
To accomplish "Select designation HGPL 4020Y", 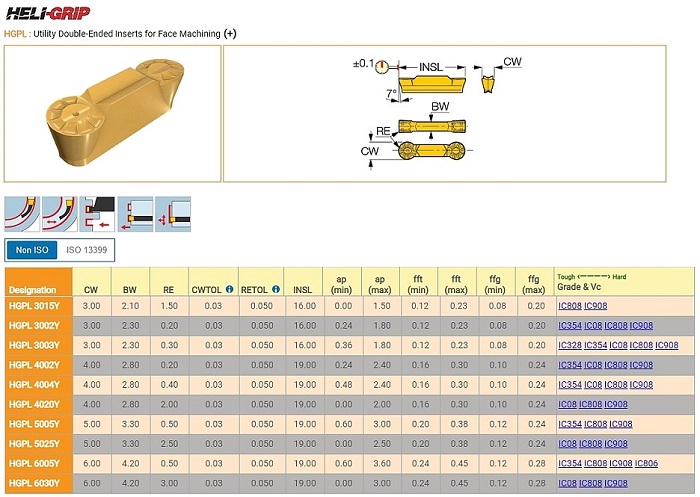I will tap(34, 404).
